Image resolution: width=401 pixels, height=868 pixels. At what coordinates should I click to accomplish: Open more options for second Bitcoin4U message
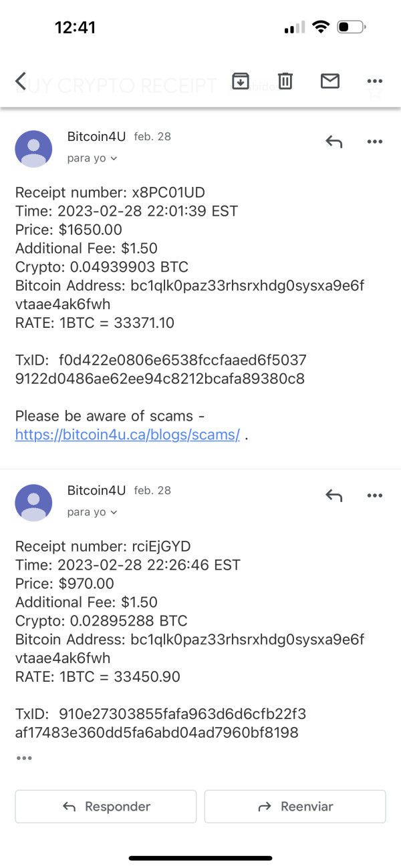(x=374, y=495)
